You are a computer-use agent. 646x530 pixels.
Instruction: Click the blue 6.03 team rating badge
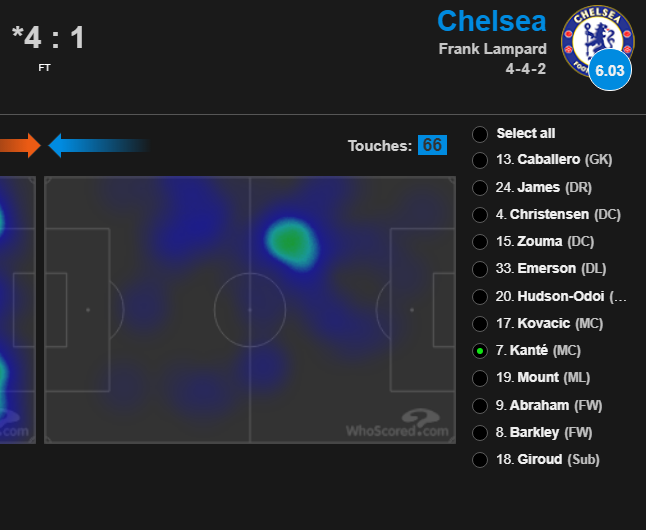point(610,70)
